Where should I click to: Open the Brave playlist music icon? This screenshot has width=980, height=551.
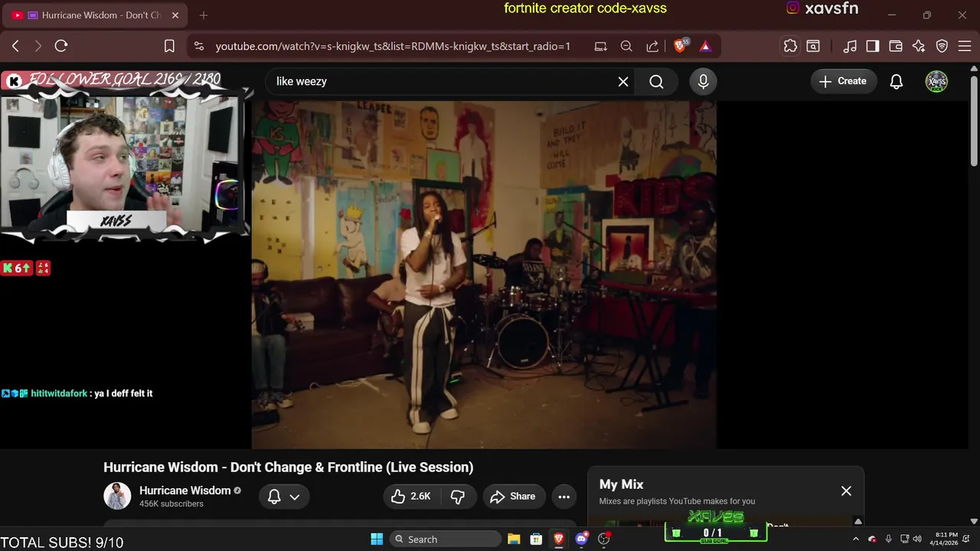850,46
